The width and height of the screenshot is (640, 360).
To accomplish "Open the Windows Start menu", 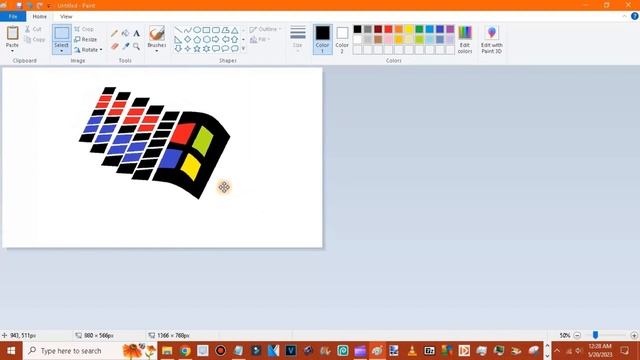I will (11, 351).
